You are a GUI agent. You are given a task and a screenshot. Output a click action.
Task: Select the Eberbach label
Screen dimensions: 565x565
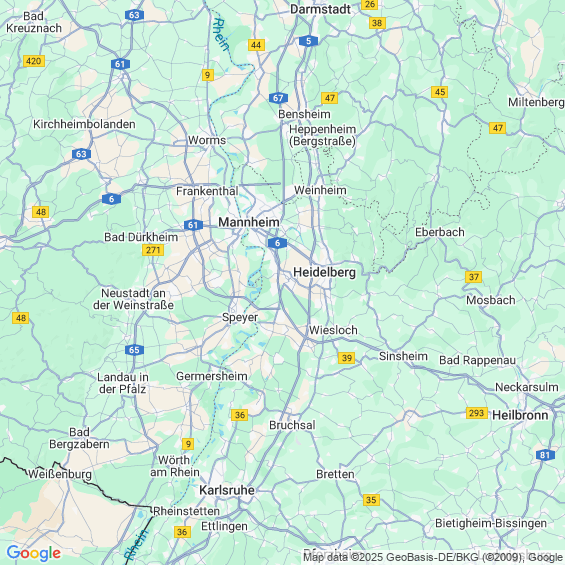pyautogui.click(x=440, y=232)
